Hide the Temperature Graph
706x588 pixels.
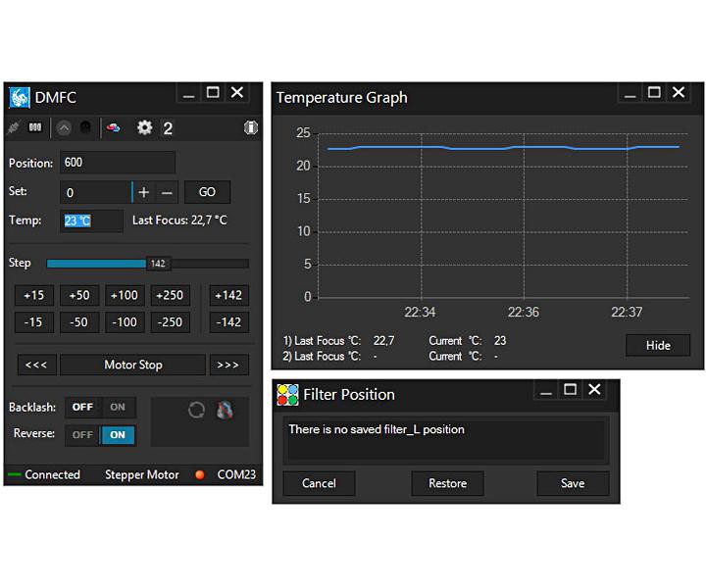tap(658, 345)
